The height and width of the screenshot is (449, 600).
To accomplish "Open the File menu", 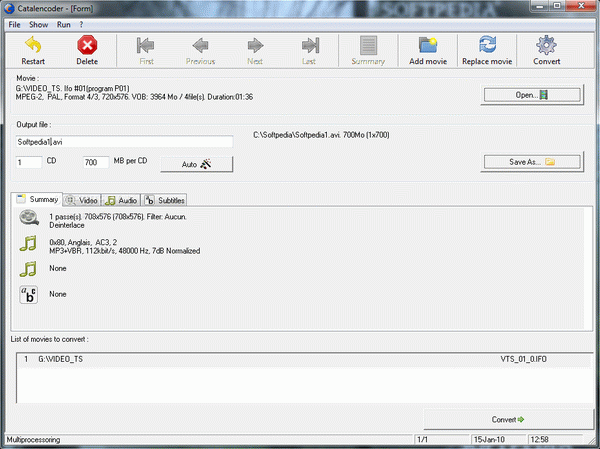I will click(x=14, y=24).
